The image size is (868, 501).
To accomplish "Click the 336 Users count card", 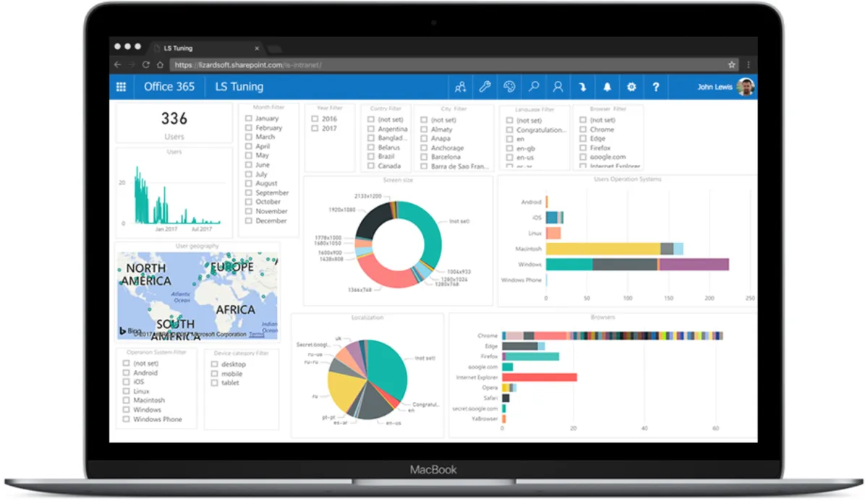I will pyautogui.click(x=174, y=124).
